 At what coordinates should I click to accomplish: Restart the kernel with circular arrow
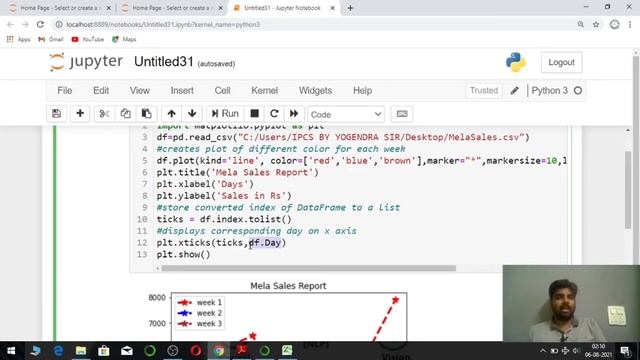[274, 114]
